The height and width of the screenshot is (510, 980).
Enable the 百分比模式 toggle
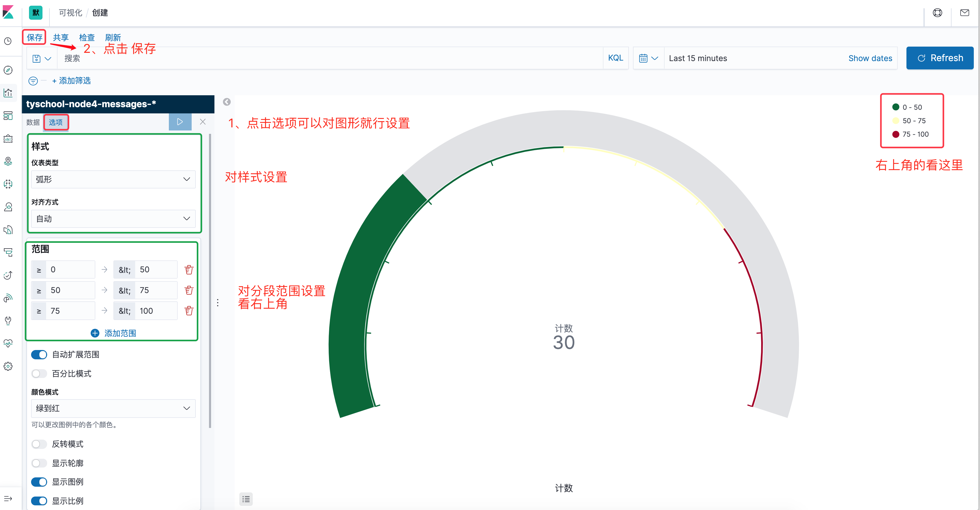click(39, 374)
